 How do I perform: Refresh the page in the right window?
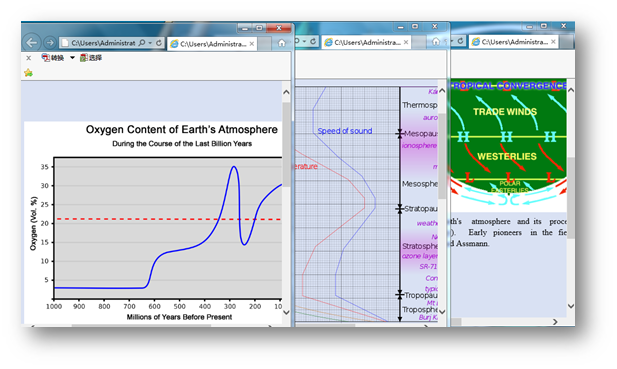[460, 41]
